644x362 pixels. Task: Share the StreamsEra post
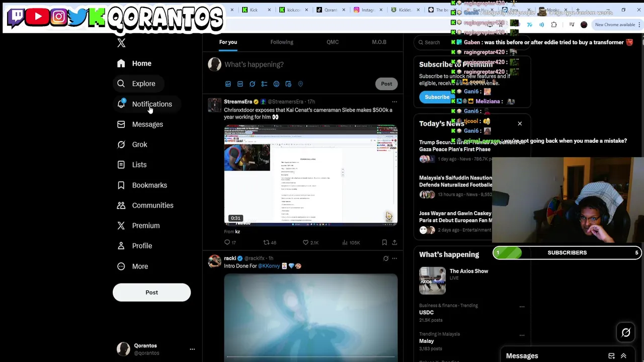click(394, 243)
